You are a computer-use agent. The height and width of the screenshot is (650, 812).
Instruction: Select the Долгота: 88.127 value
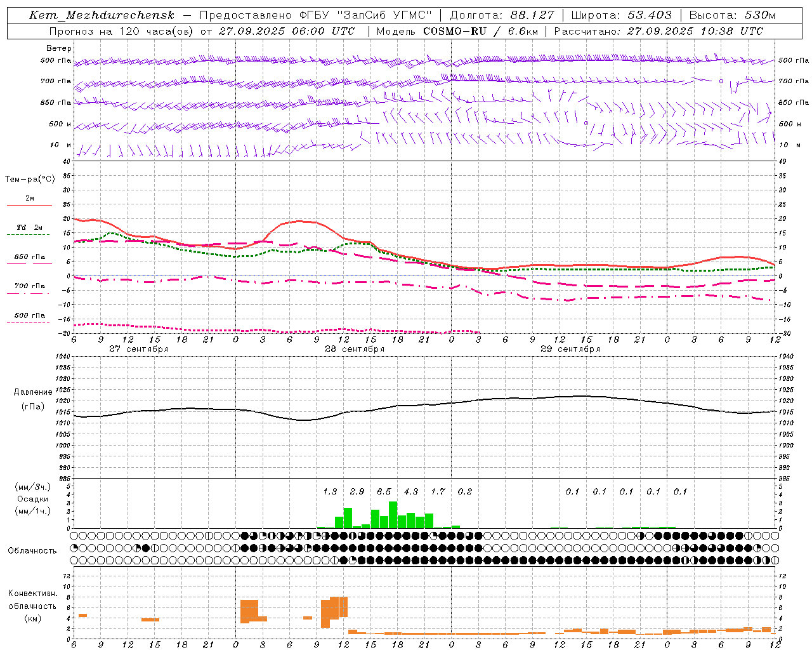pyautogui.click(x=502, y=15)
